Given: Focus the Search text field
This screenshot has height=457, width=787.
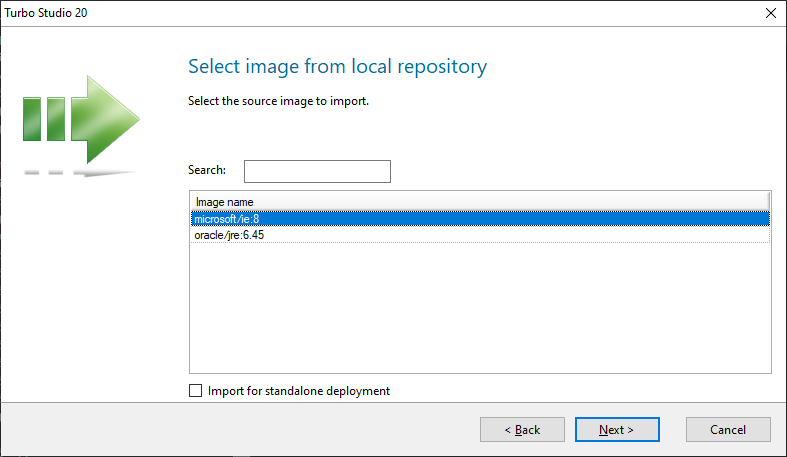Looking at the screenshot, I should pos(317,171).
